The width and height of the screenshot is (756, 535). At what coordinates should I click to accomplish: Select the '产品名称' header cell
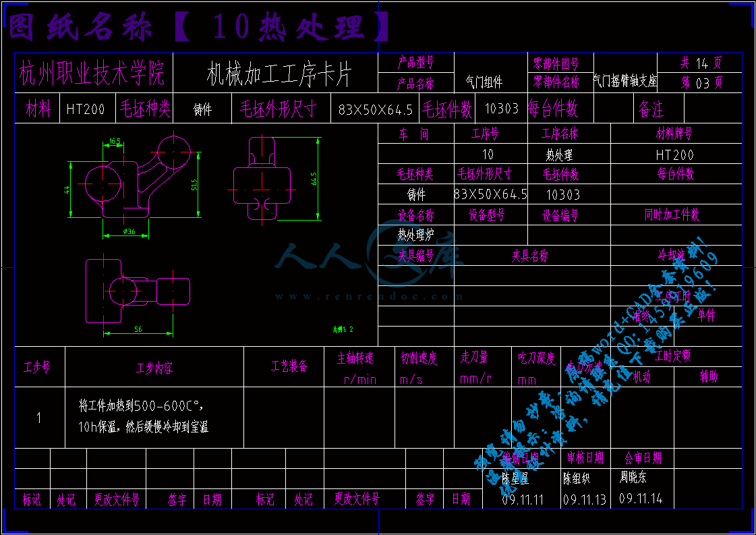[415, 84]
